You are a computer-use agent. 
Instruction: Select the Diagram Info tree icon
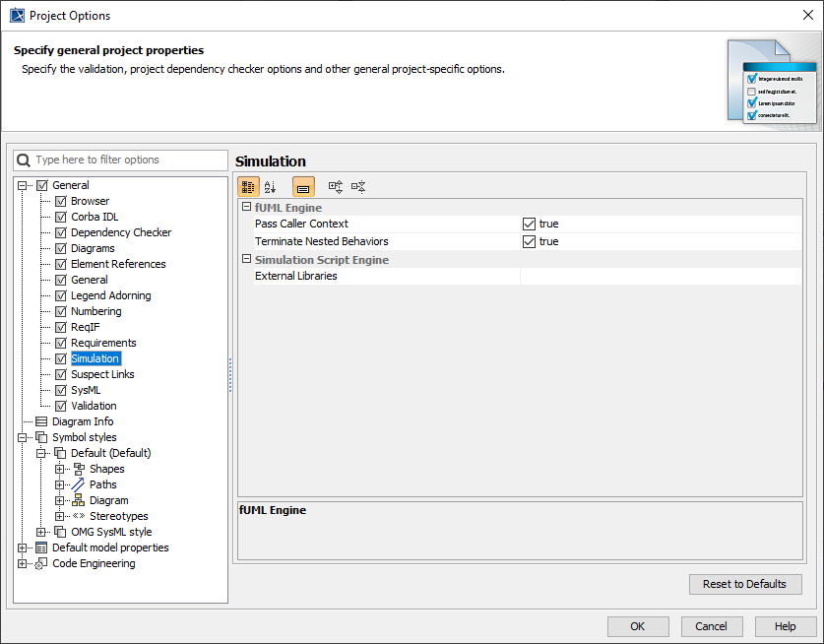tap(41, 421)
